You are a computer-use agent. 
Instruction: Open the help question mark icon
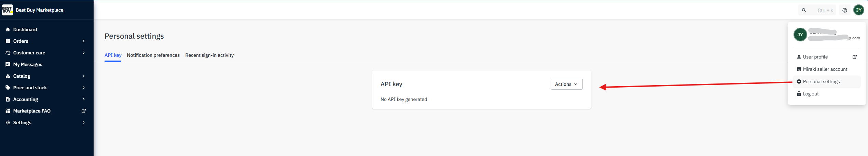click(844, 10)
